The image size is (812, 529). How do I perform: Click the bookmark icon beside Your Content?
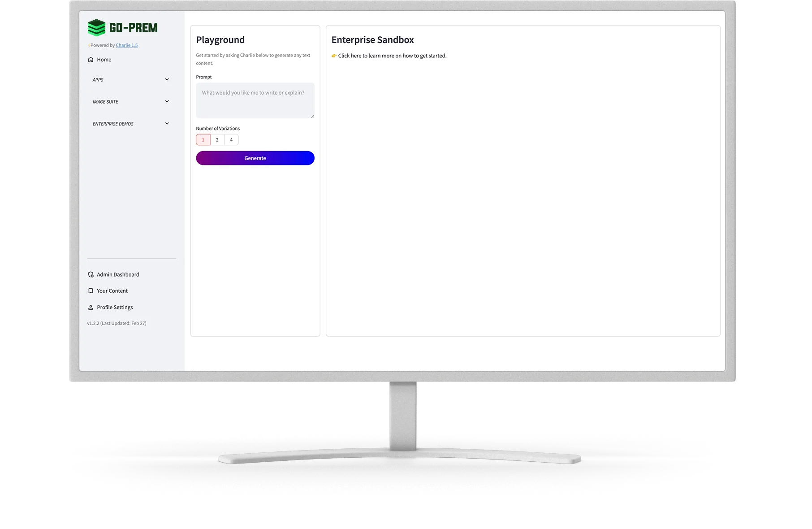pyautogui.click(x=91, y=291)
